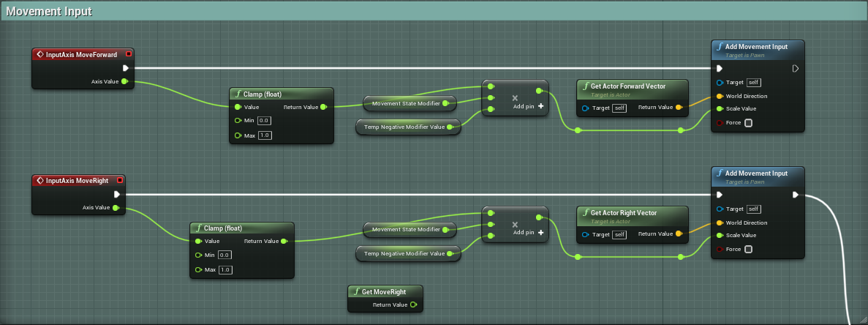868x325 pixels.
Task: Click the InputAxis MoveForward event icon
Action: click(x=40, y=54)
